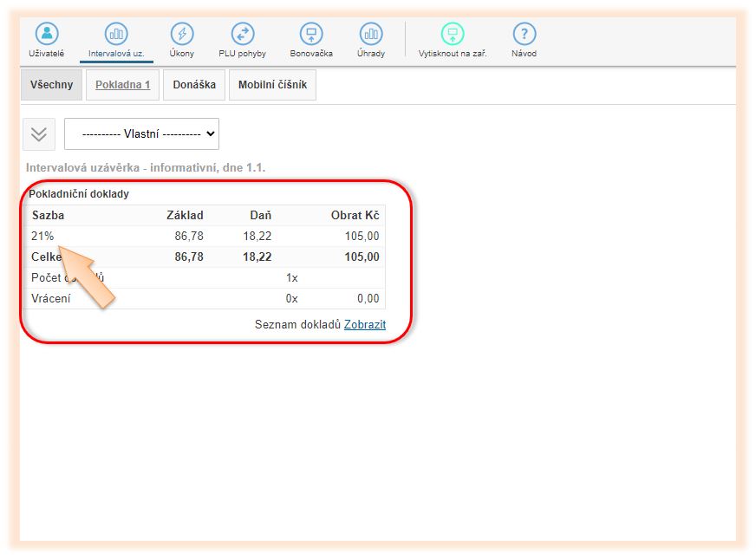Click the Obrat Kč column header
This screenshot has width=756, height=559.
[355, 215]
